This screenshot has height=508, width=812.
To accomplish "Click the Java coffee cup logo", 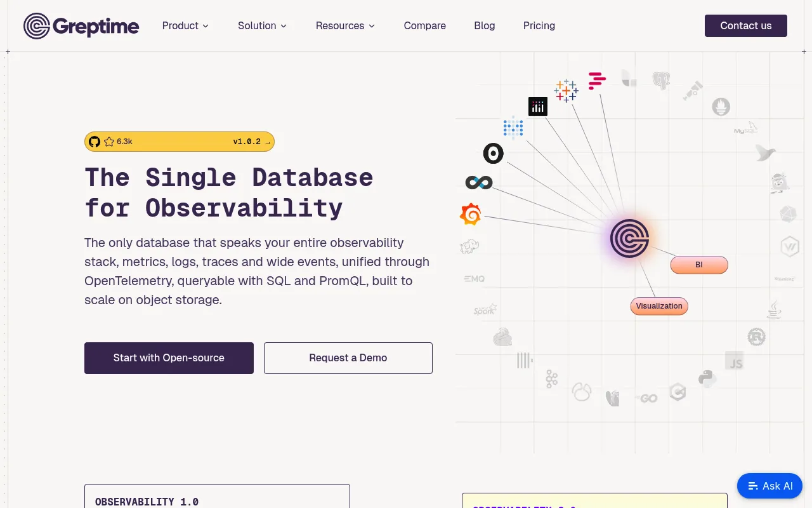I will pyautogui.click(x=774, y=309).
